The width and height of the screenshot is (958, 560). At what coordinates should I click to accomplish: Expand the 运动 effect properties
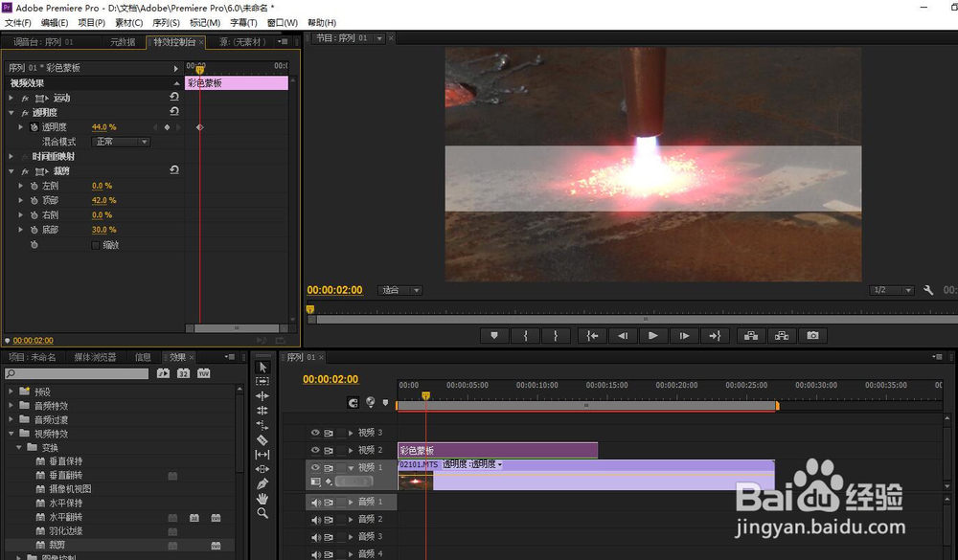coord(11,98)
